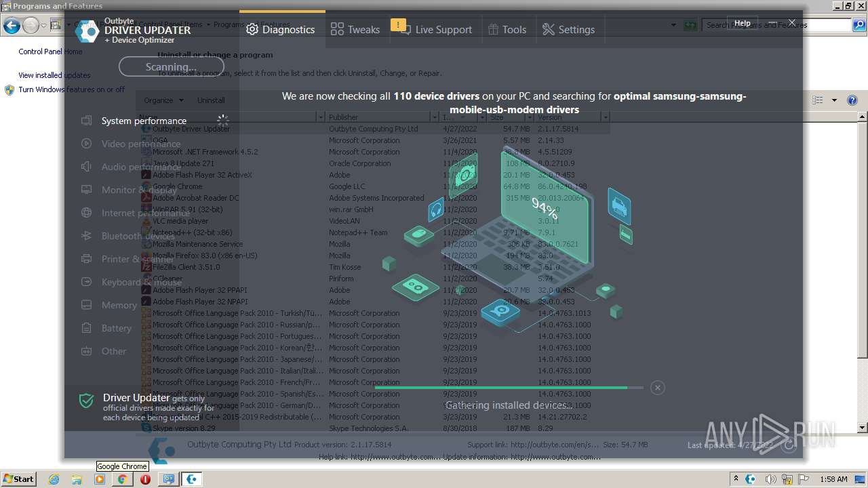
Task: Click the Tweaks grid icon
Action: coord(337,29)
